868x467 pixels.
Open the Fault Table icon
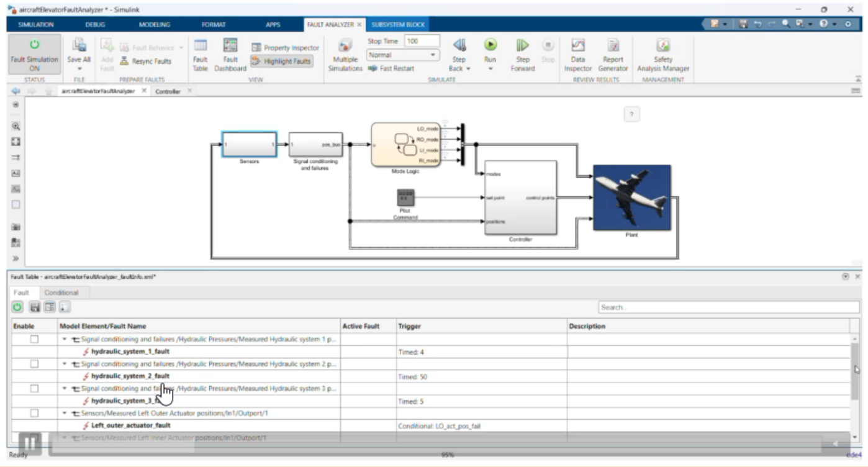point(200,46)
